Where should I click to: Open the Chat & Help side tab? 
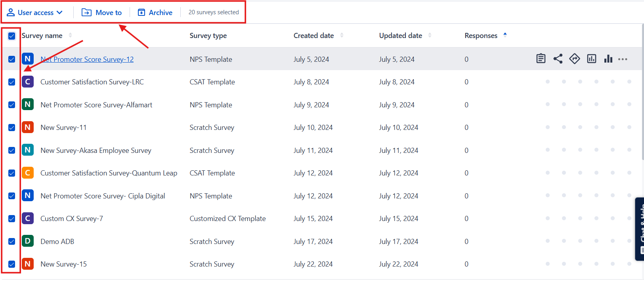(640, 229)
